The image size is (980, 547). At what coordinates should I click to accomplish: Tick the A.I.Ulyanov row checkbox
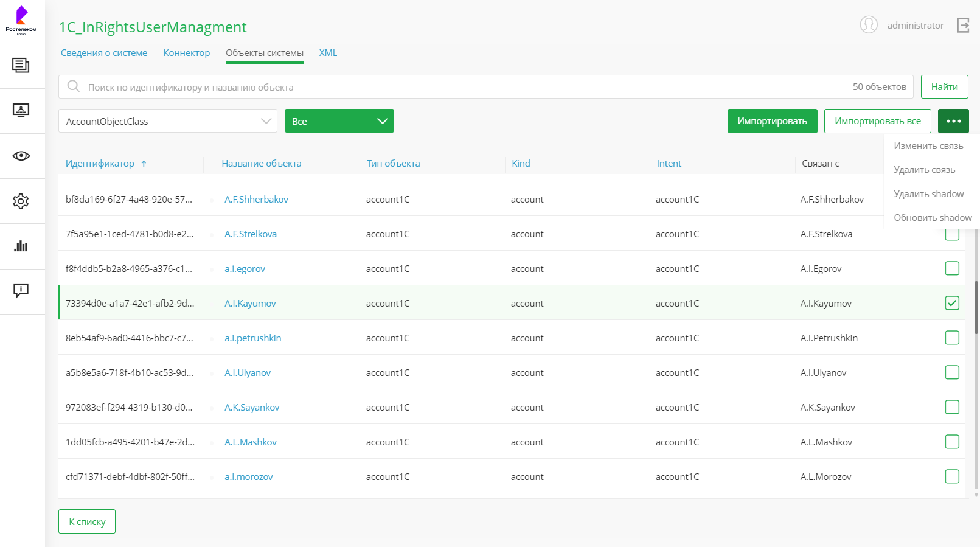tap(952, 372)
